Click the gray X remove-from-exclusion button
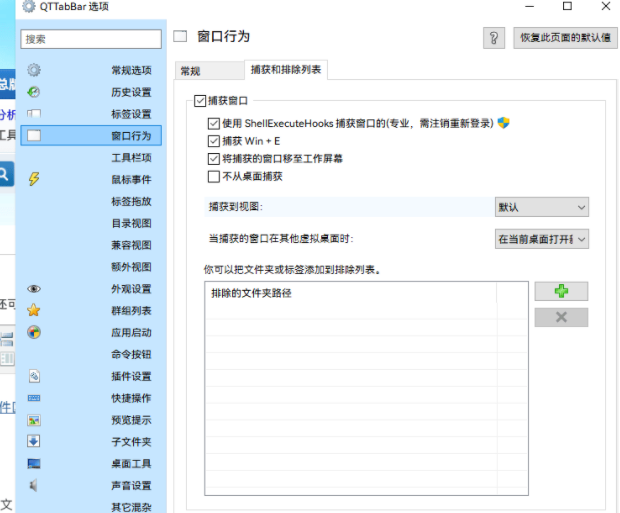 pos(561,317)
